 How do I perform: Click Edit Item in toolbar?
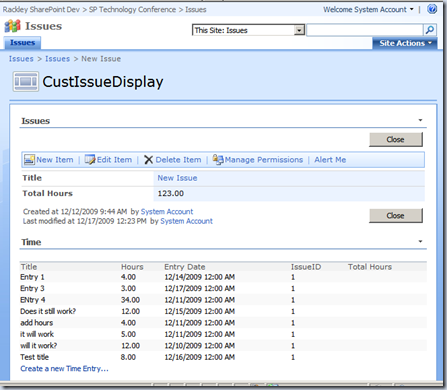(114, 160)
